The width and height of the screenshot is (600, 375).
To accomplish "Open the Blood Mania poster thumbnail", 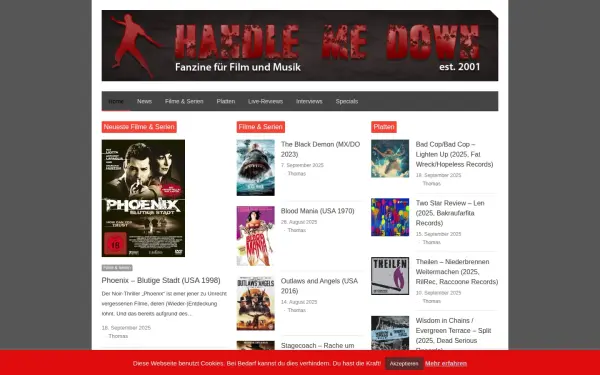I will click(x=256, y=236).
